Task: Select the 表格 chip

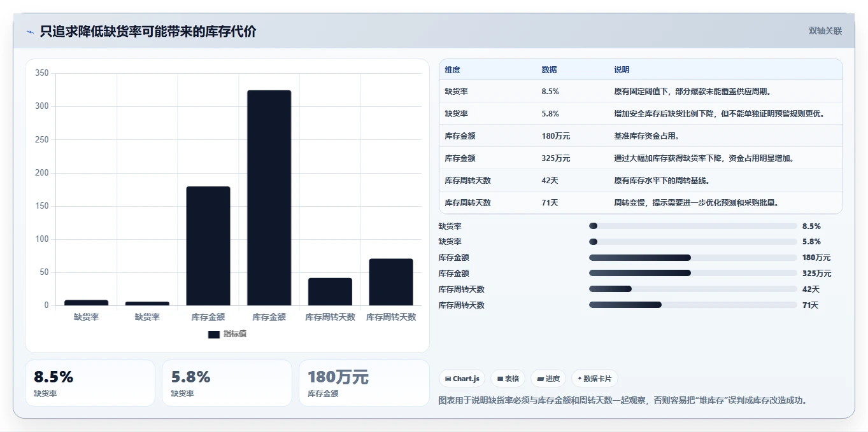Action: click(508, 379)
